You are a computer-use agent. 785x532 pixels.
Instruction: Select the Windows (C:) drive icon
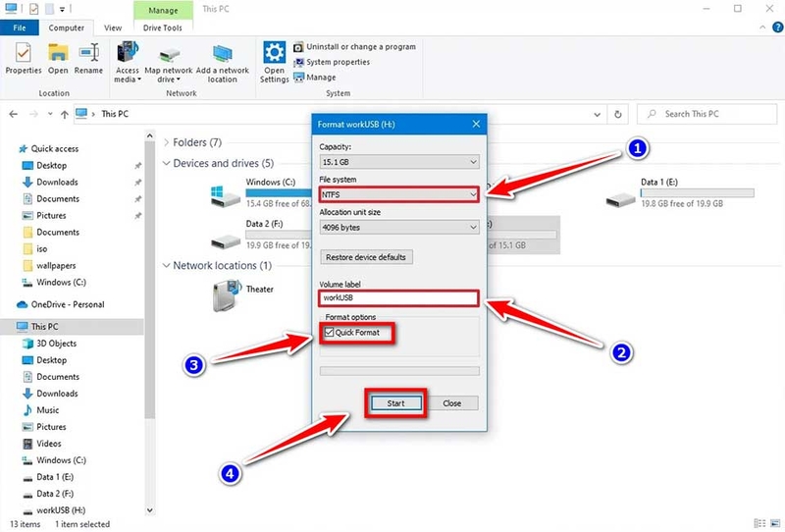click(x=225, y=195)
